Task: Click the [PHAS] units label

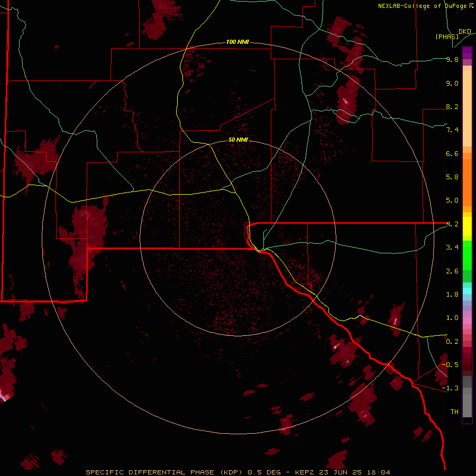Action: click(447, 36)
